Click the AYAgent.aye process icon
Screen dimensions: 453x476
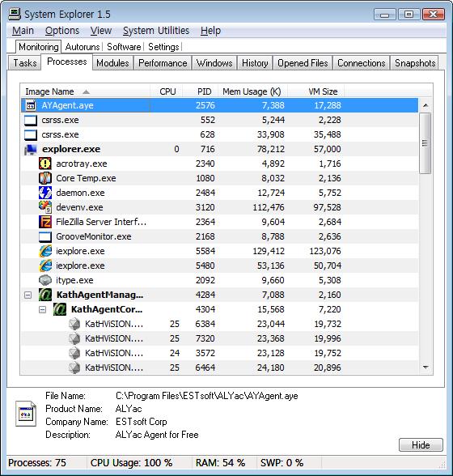(x=31, y=105)
